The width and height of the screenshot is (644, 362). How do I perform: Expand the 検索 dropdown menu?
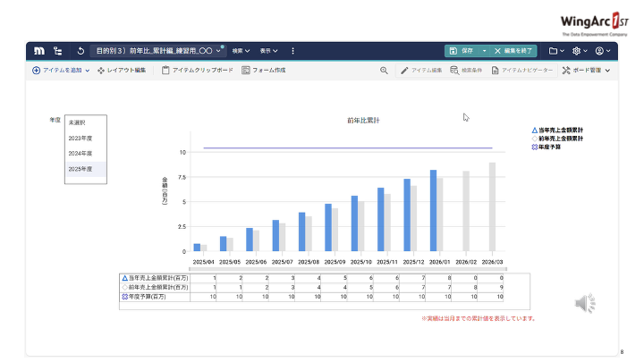(x=241, y=51)
